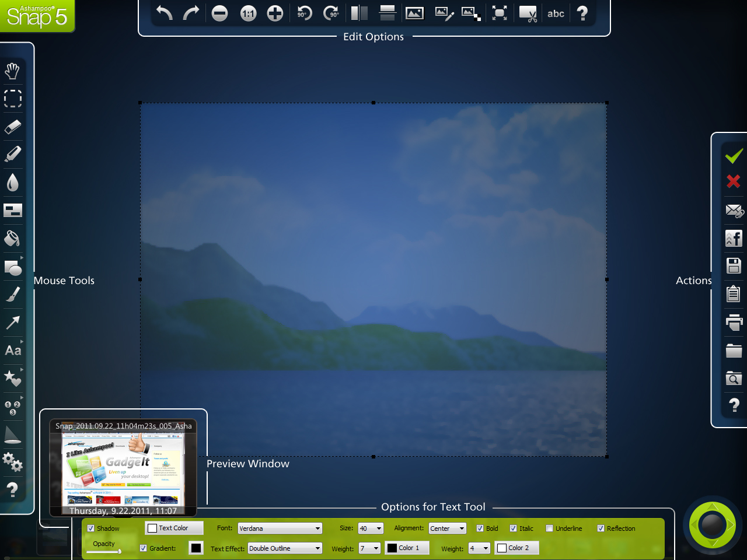Open the Center alignment dropdown
Screen dimensions: 747x560
click(x=447, y=528)
